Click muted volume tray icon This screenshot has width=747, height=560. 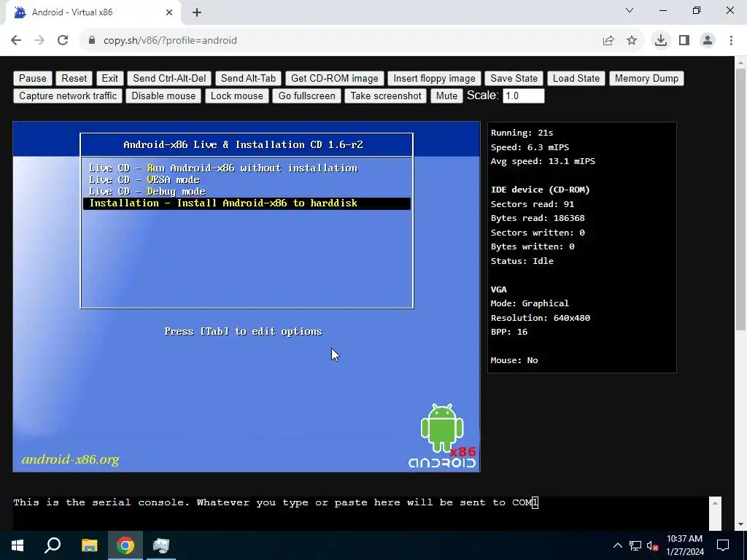point(652,545)
